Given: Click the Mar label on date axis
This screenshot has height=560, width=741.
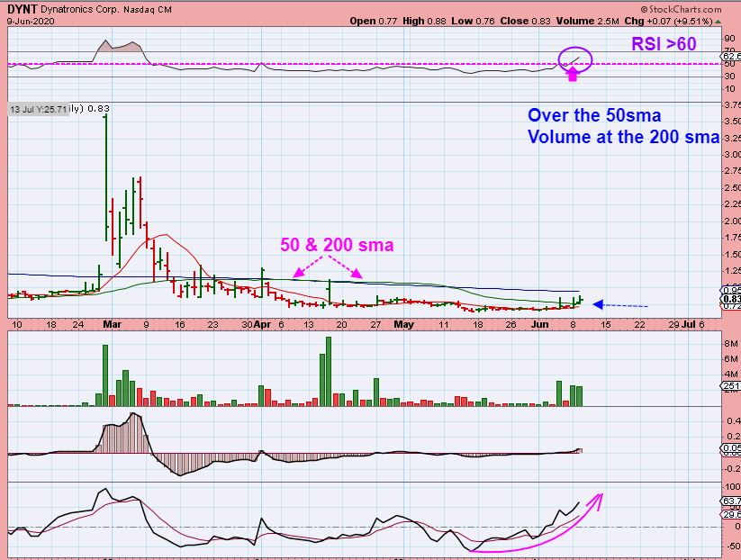Looking at the screenshot, I should [x=112, y=325].
